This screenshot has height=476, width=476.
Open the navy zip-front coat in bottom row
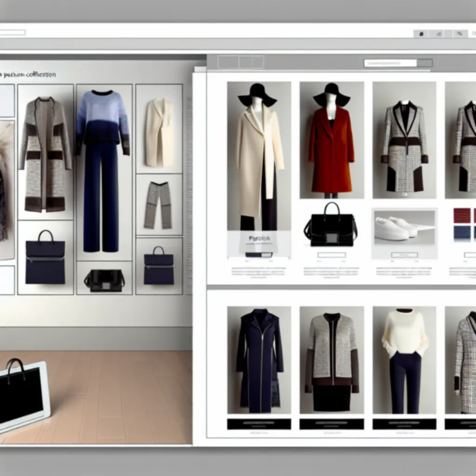tap(259, 359)
